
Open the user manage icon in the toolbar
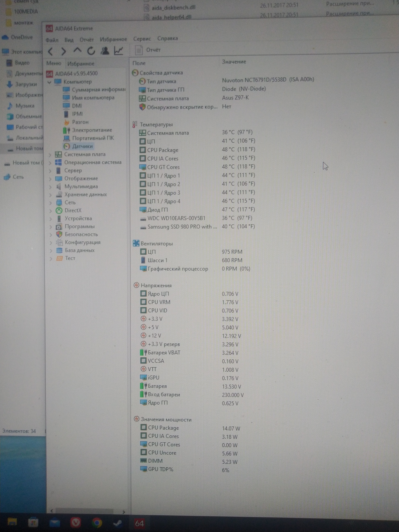tap(105, 51)
